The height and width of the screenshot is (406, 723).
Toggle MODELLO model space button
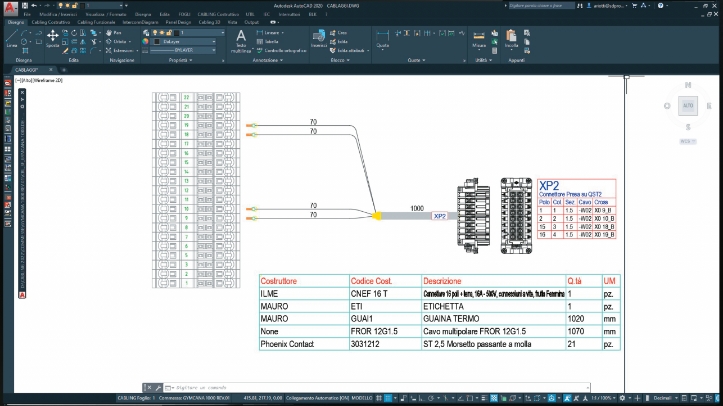click(362, 398)
